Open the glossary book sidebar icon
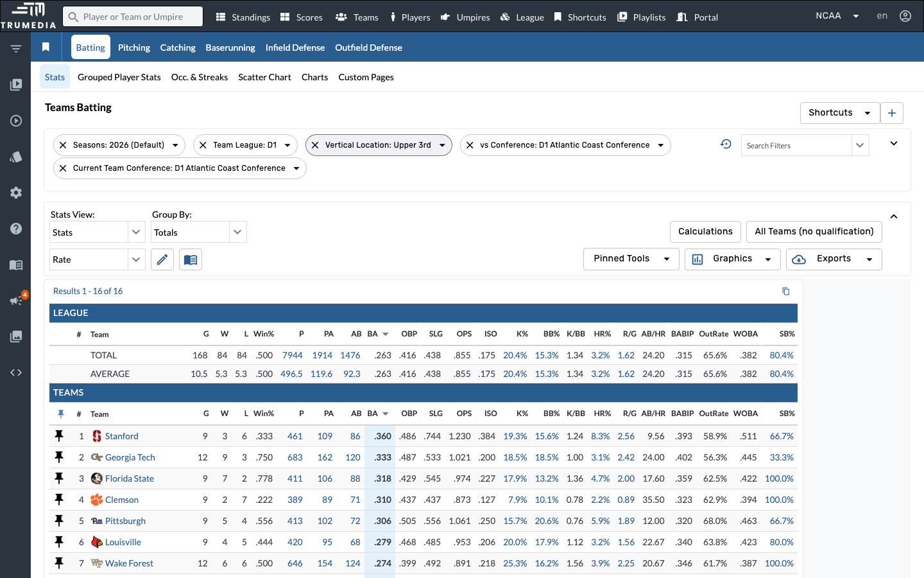The width and height of the screenshot is (924, 578). (16, 265)
